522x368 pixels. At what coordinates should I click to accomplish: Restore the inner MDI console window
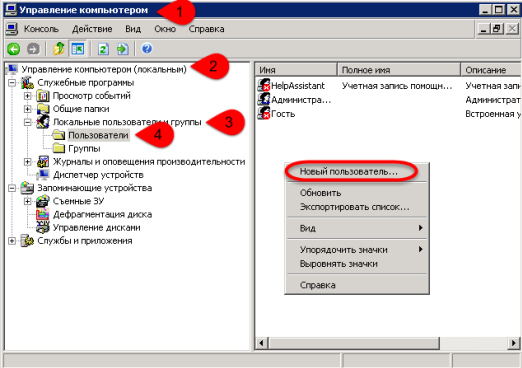click(x=497, y=29)
